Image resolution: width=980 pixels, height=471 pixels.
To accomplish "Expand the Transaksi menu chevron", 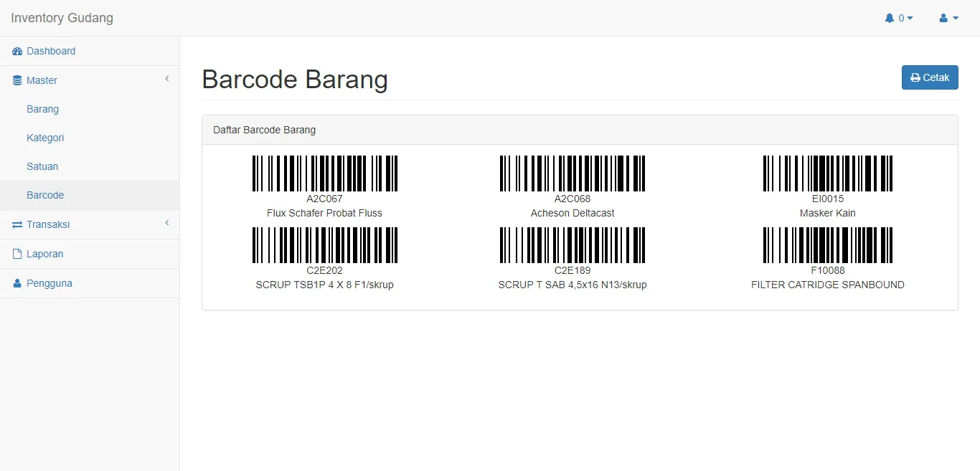I will (x=167, y=224).
